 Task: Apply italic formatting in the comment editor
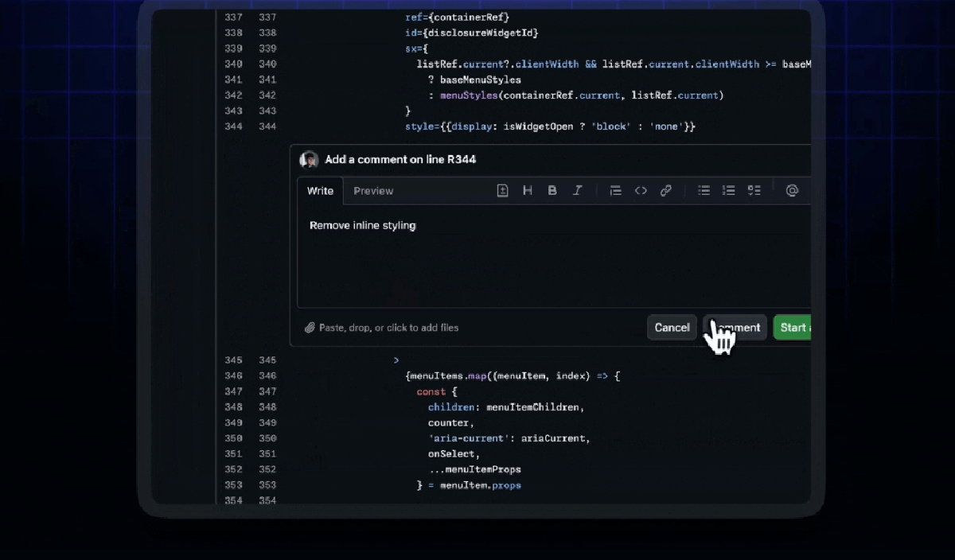(578, 191)
